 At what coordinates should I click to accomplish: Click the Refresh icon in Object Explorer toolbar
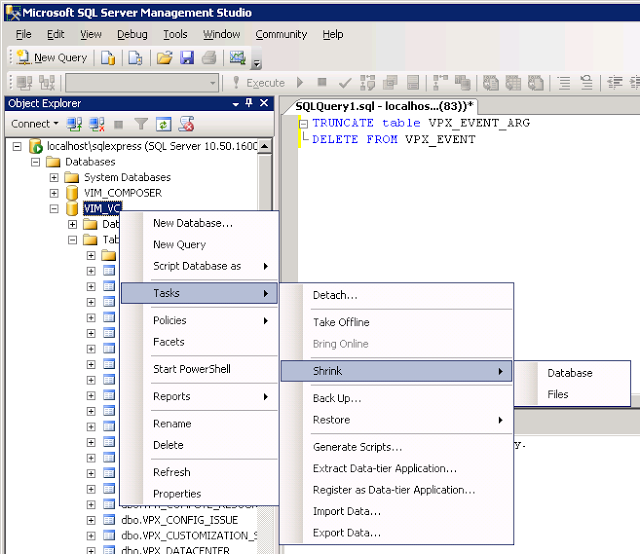pos(162,124)
